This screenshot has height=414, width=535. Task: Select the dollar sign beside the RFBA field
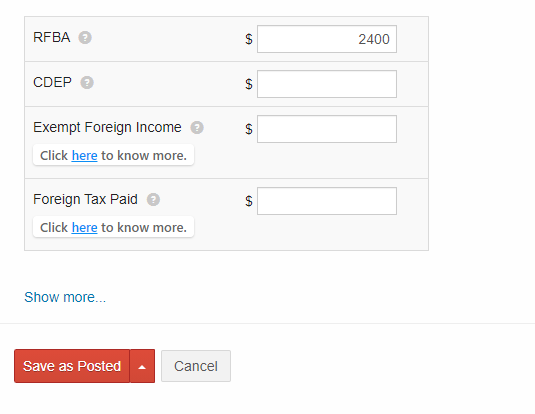[x=249, y=39]
